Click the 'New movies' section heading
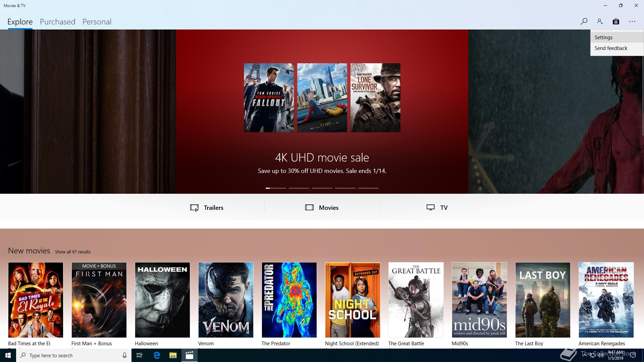 (29, 251)
